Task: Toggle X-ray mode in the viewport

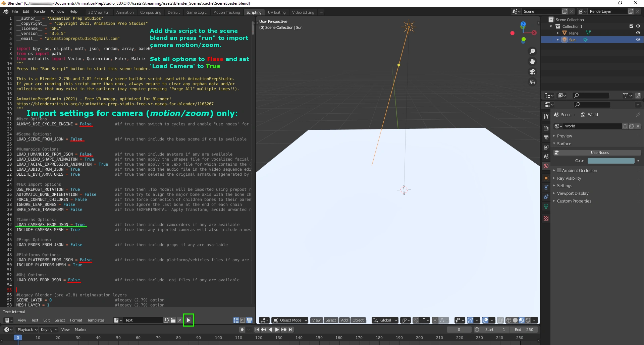Action: click(x=500, y=320)
